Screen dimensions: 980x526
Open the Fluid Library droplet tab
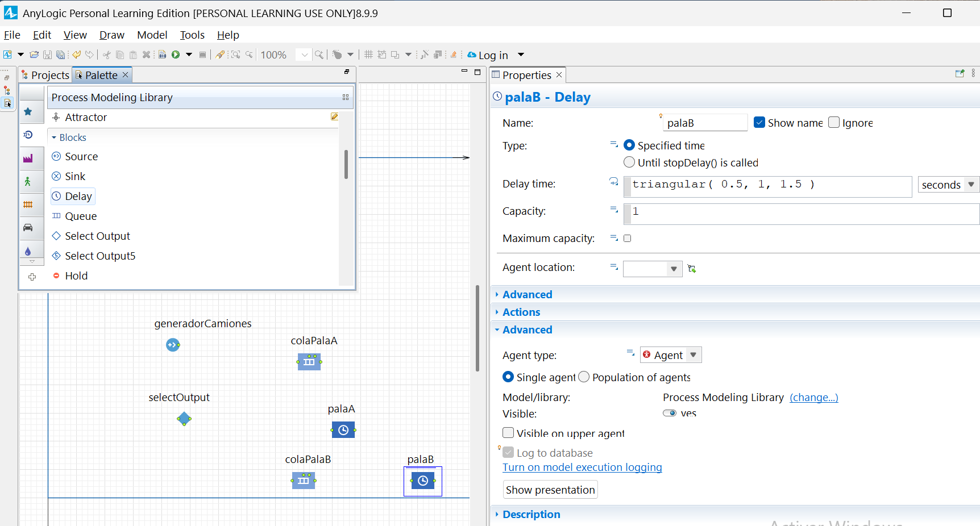(28, 251)
